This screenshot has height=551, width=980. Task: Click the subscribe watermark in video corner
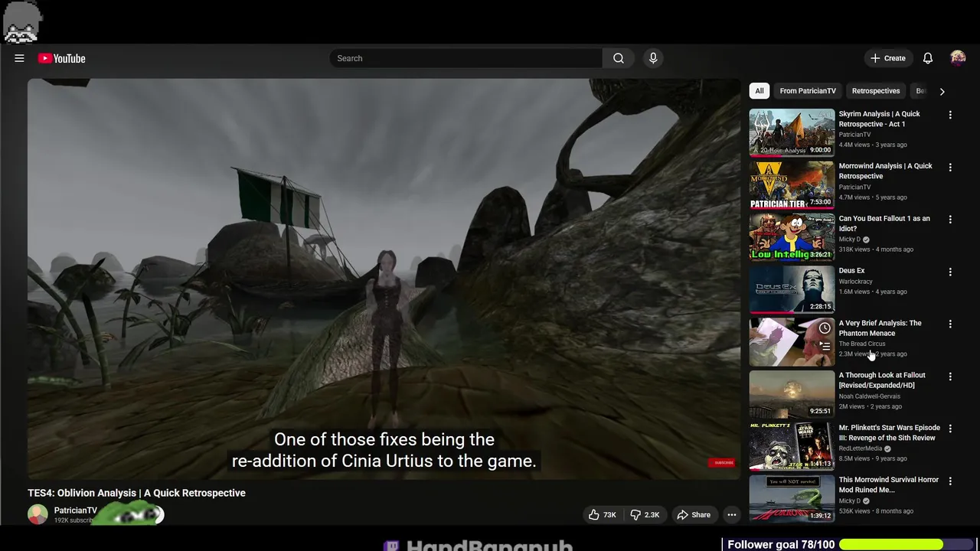pyautogui.click(x=721, y=463)
